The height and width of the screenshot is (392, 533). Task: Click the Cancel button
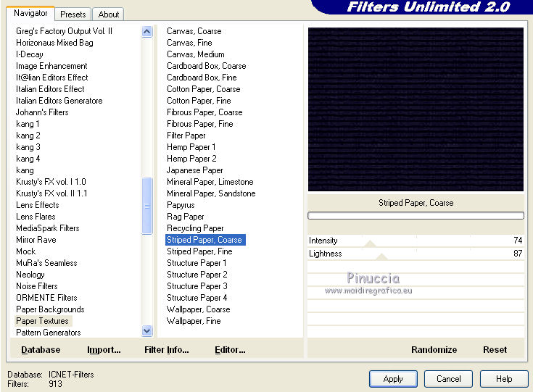click(x=448, y=379)
